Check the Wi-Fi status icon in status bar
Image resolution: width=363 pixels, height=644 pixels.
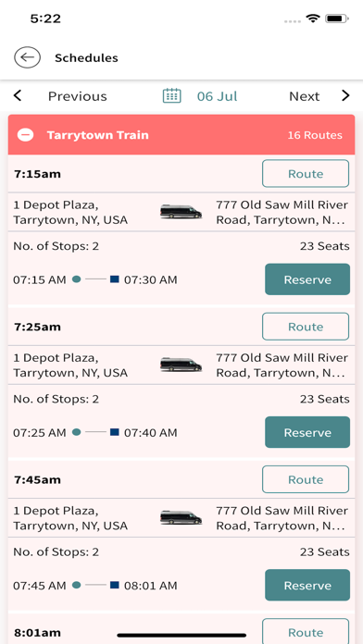pyautogui.click(x=313, y=19)
